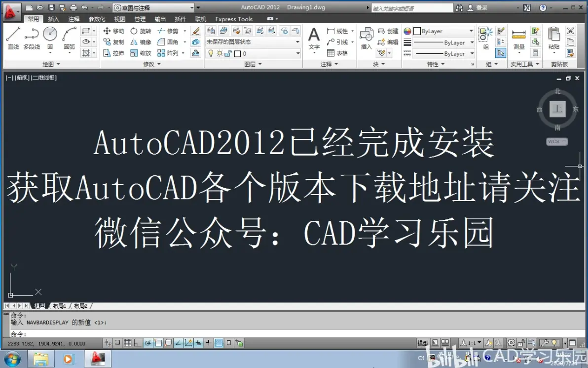Expand the 绘图 panel
588x368 pixels.
[x=51, y=64]
